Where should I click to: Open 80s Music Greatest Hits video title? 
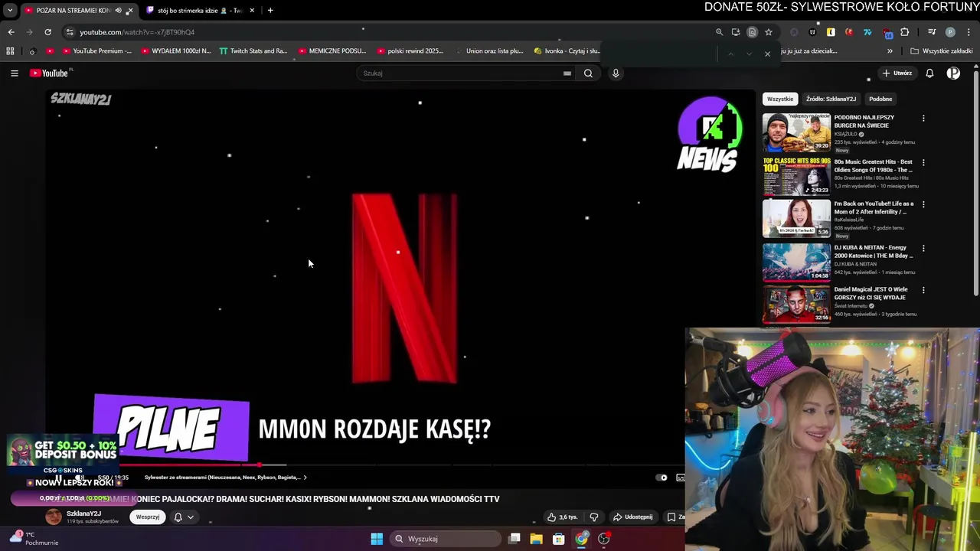873,166
